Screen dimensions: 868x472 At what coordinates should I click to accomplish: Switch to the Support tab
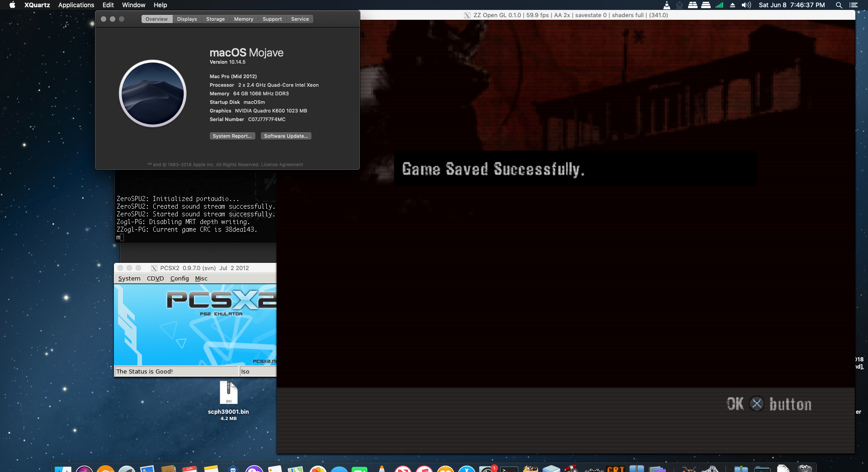(272, 19)
